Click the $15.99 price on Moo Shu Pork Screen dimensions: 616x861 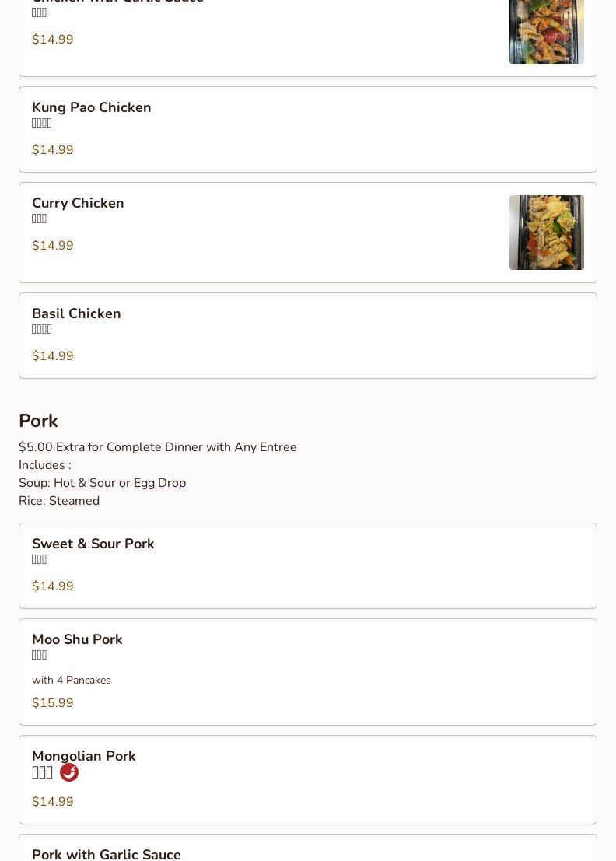pos(53,703)
